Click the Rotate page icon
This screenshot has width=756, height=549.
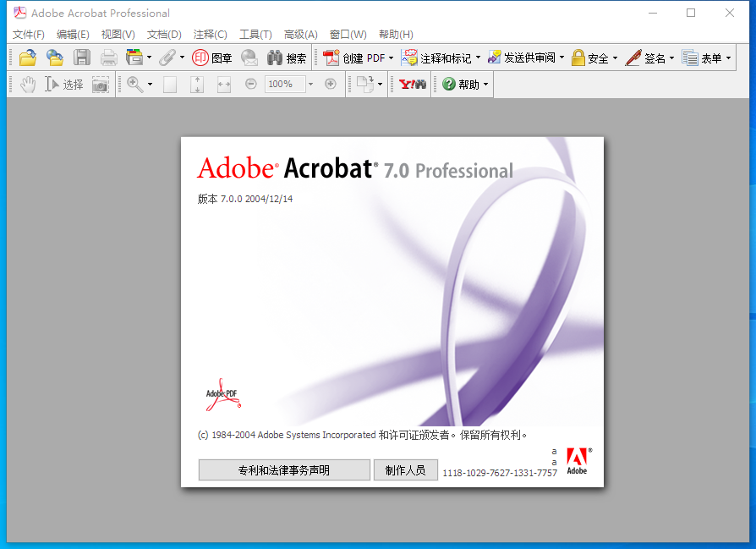[x=365, y=84]
